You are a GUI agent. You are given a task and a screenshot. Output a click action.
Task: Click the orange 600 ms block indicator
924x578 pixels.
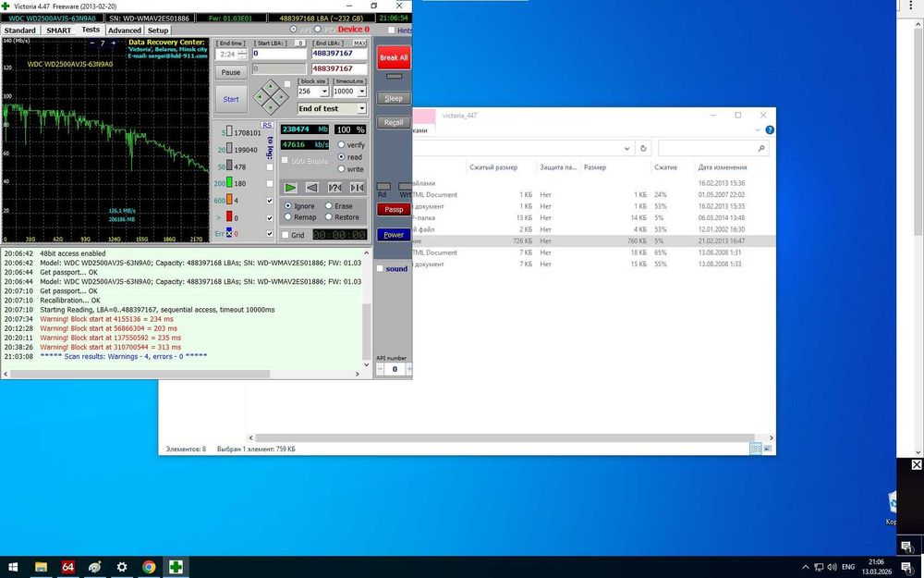[x=229, y=200]
